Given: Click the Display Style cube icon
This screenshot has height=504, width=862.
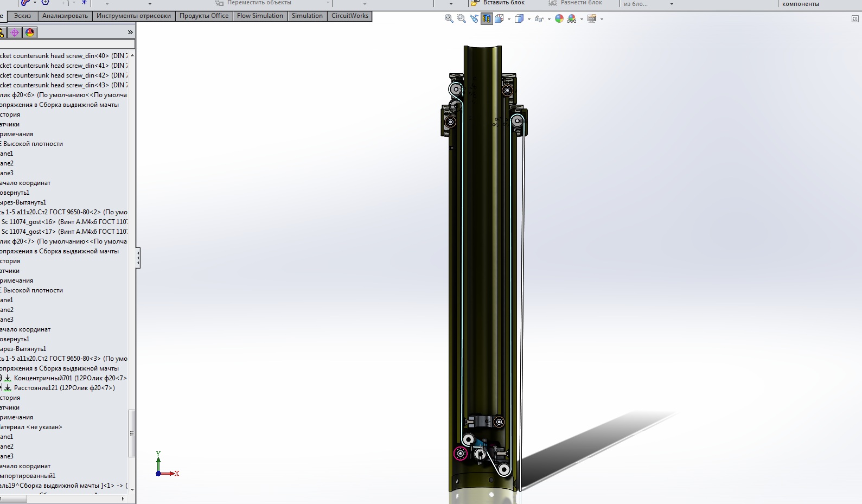Looking at the screenshot, I should [x=519, y=18].
